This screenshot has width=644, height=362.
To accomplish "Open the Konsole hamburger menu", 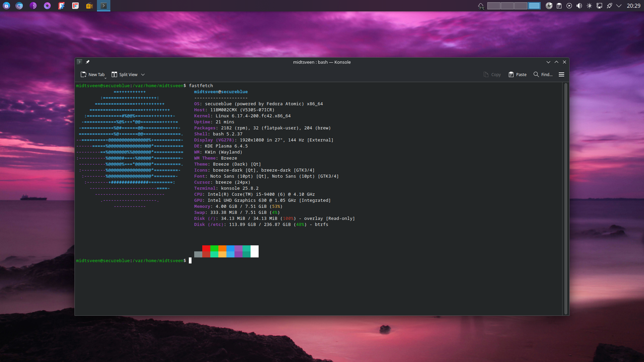I will pyautogui.click(x=561, y=74).
